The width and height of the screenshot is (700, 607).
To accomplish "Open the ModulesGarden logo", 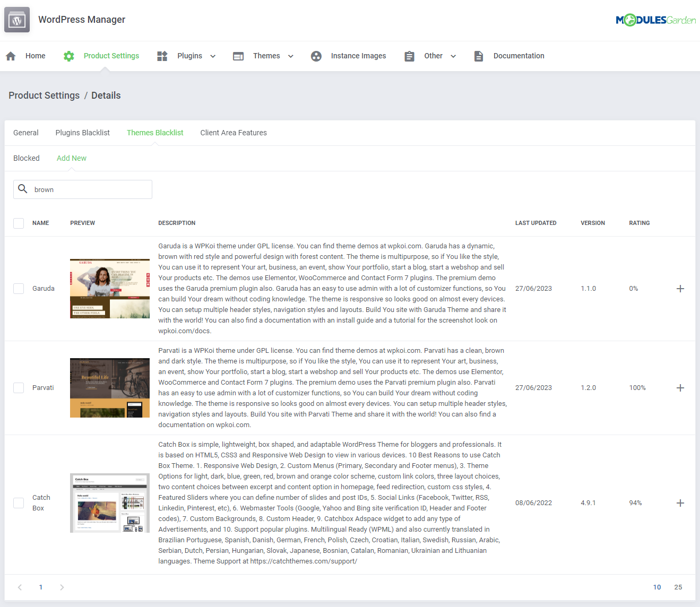I will click(655, 20).
